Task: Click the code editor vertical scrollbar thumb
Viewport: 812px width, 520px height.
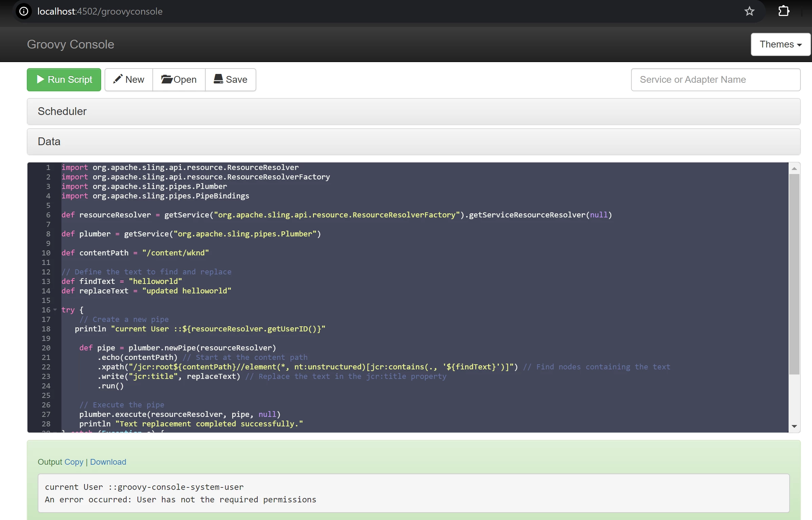Action: [794, 274]
